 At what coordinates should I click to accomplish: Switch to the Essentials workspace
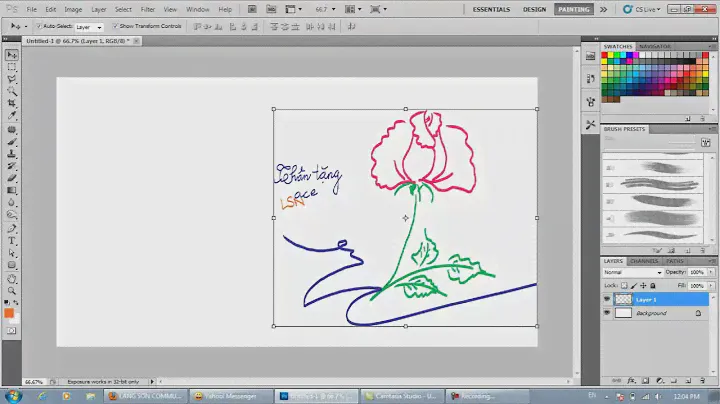point(491,9)
